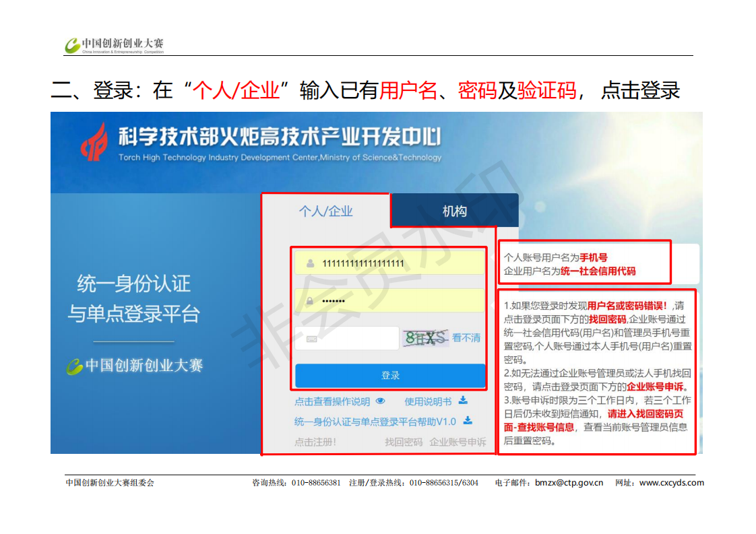Screen dimensions: 756x534
Task: Open the 点击查看操作说明 link
Action: 332,401
